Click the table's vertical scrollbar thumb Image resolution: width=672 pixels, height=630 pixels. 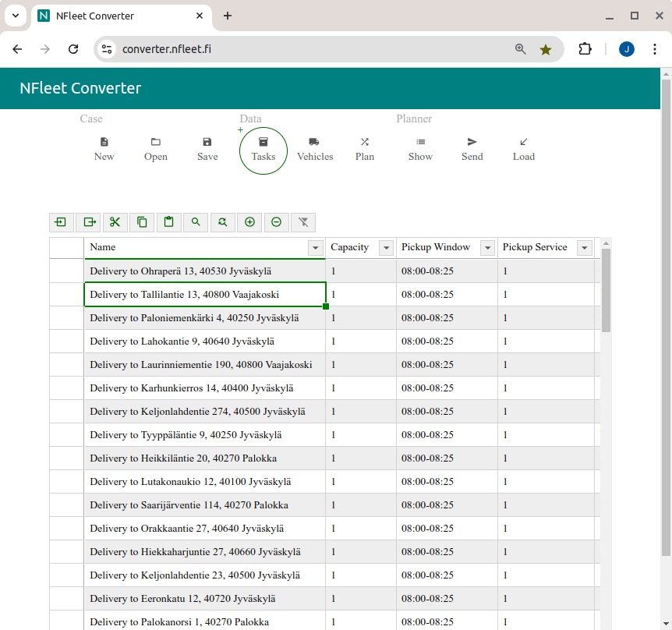point(606,291)
